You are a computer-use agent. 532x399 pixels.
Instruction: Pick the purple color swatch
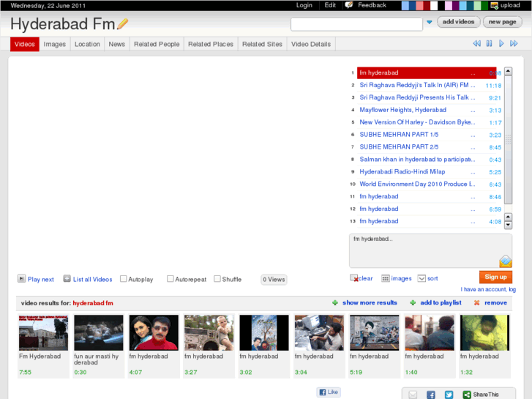click(x=455, y=5)
